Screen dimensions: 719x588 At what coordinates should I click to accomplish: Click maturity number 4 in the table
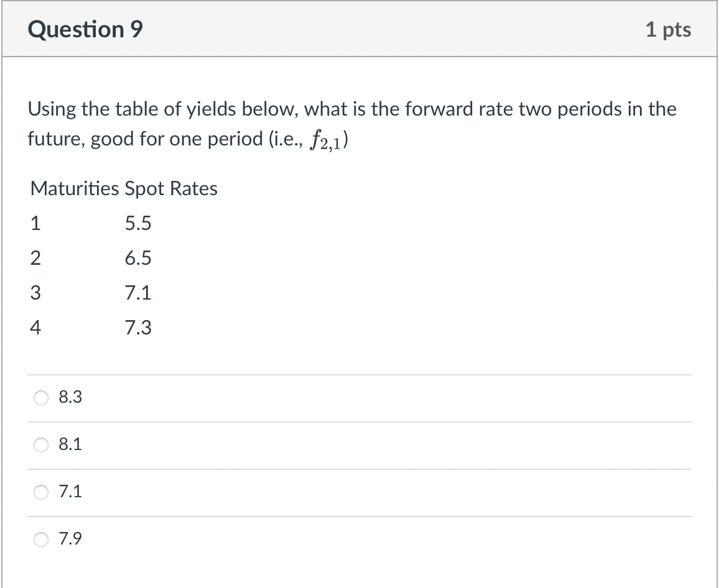[35, 328]
